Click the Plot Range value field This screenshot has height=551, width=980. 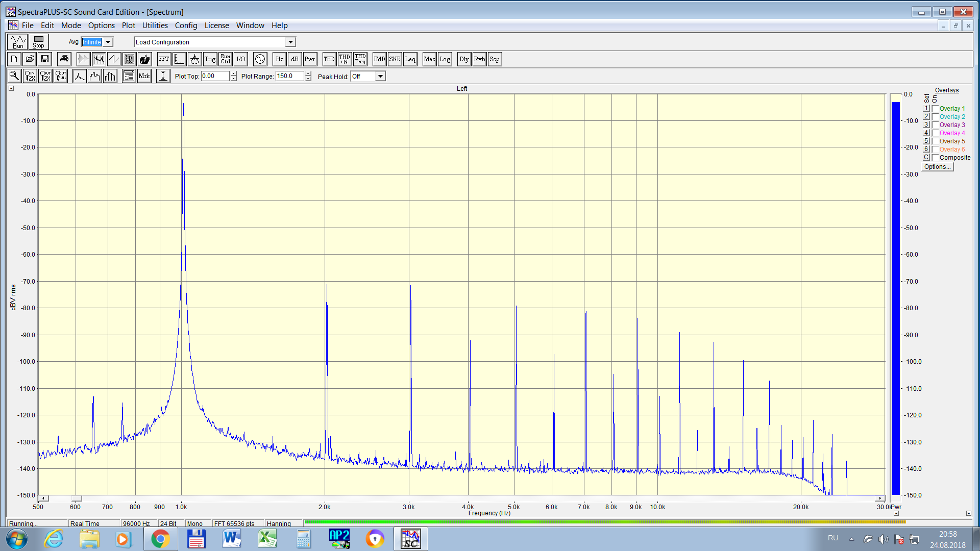[289, 76]
